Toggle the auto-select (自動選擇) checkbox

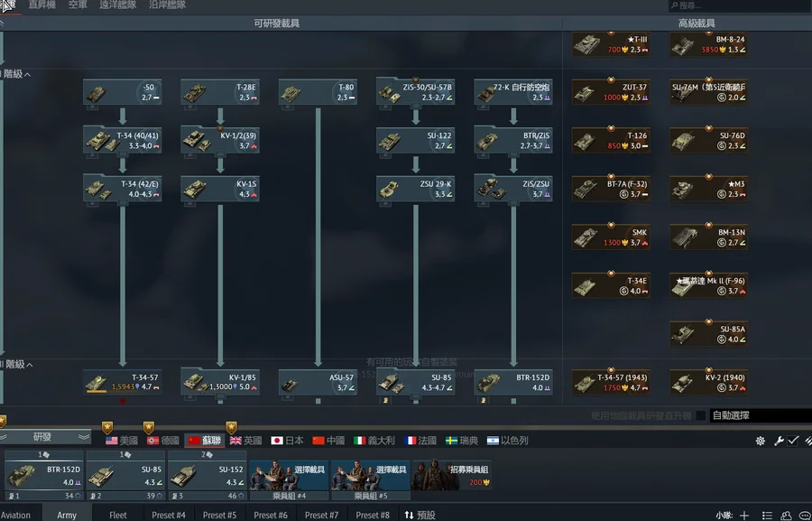[701, 416]
